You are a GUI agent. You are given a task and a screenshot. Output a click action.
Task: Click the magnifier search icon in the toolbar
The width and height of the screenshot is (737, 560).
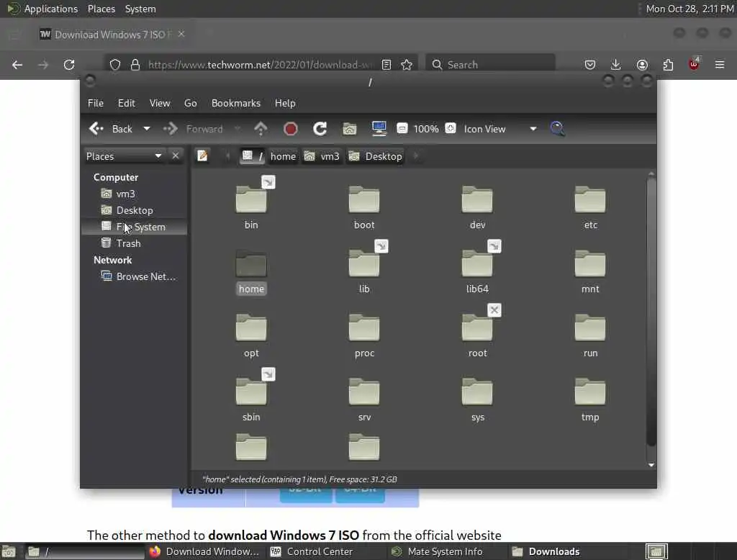558,129
